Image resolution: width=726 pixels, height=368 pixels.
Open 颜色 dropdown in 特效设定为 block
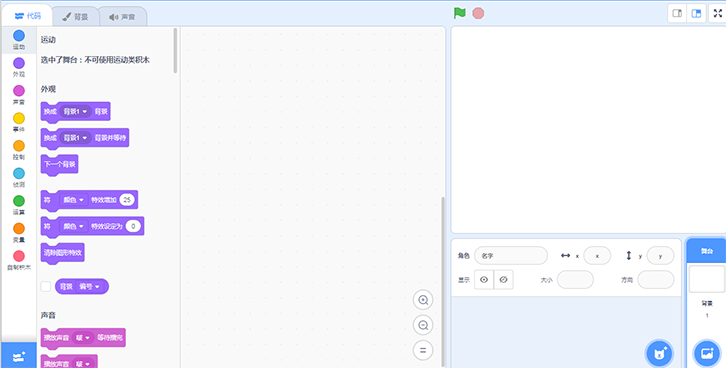[x=74, y=226]
